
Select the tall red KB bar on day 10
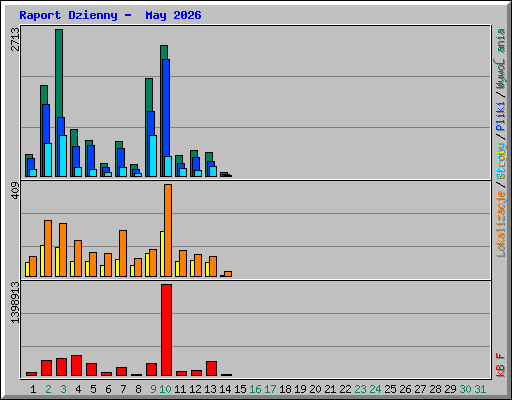(166, 330)
